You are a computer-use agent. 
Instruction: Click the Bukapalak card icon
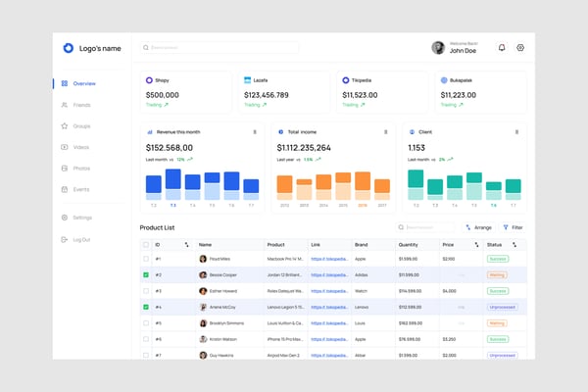[444, 80]
